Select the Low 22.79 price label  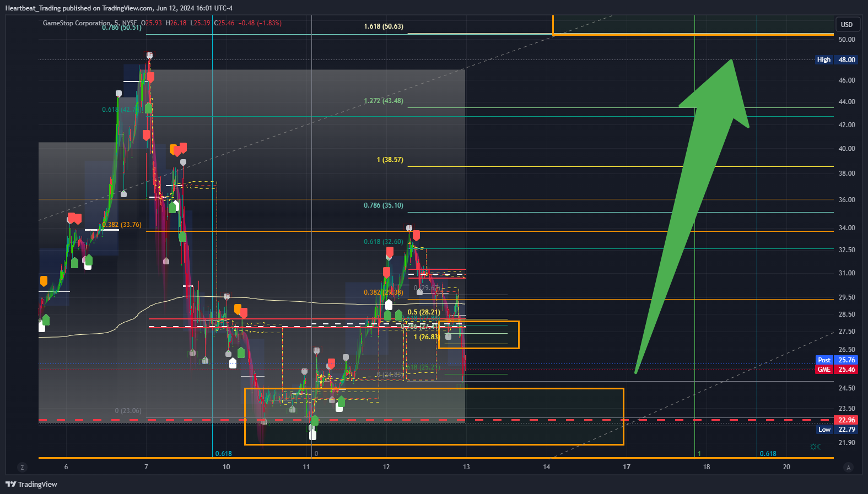pyautogui.click(x=836, y=430)
